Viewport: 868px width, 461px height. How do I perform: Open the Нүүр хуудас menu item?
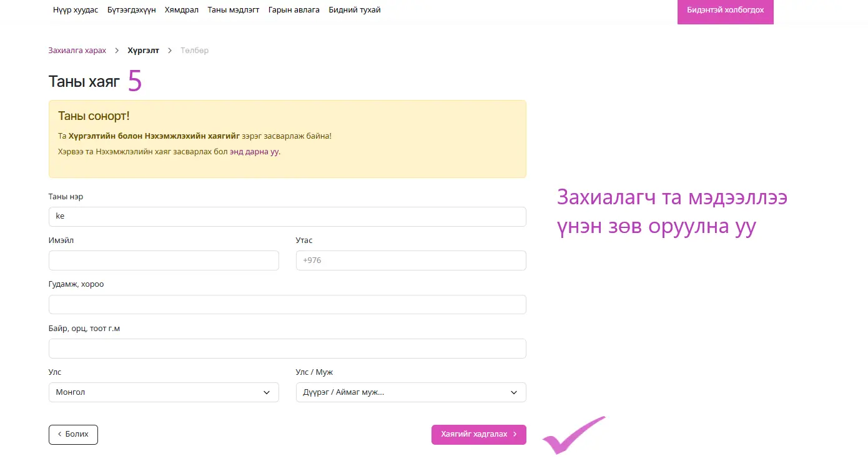pos(76,10)
